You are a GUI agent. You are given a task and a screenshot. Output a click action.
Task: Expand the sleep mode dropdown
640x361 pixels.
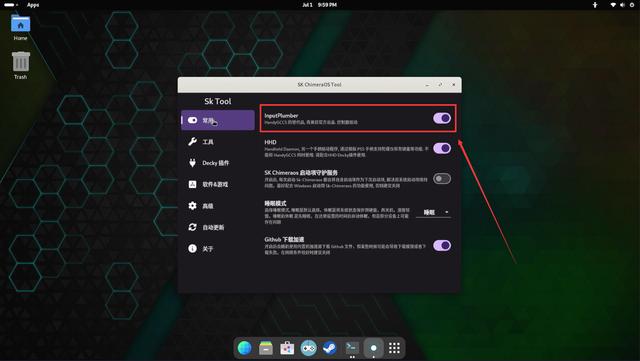tap(433, 212)
